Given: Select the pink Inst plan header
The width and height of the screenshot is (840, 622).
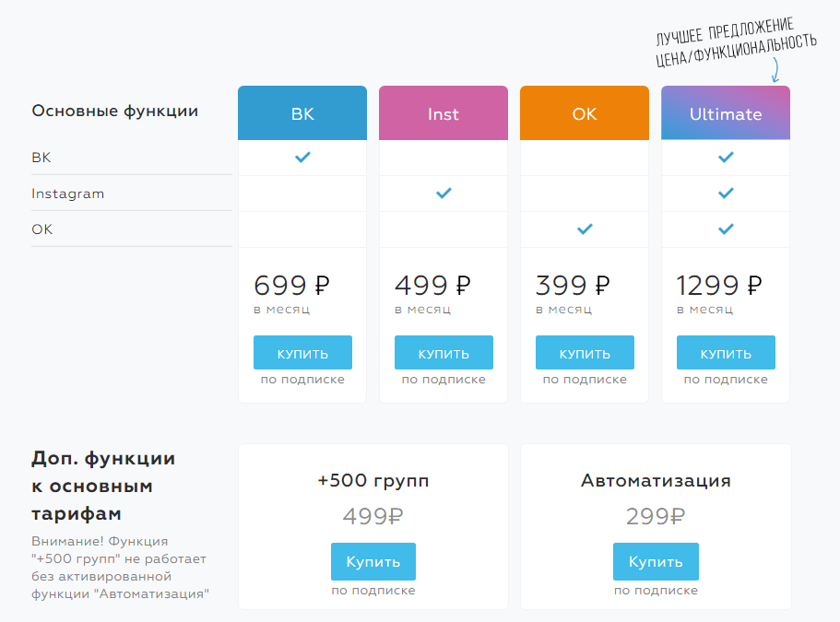Looking at the screenshot, I should (444, 113).
